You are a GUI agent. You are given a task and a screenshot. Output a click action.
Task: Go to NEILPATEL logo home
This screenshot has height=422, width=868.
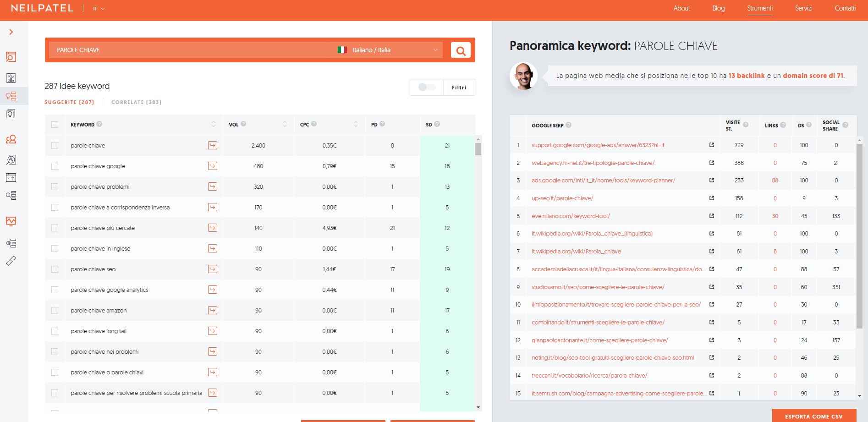point(42,8)
